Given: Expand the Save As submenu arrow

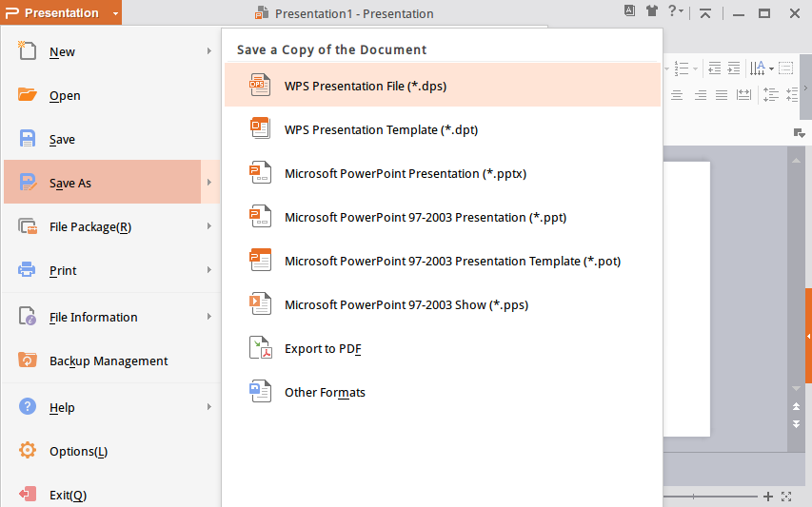Looking at the screenshot, I should 209,182.
